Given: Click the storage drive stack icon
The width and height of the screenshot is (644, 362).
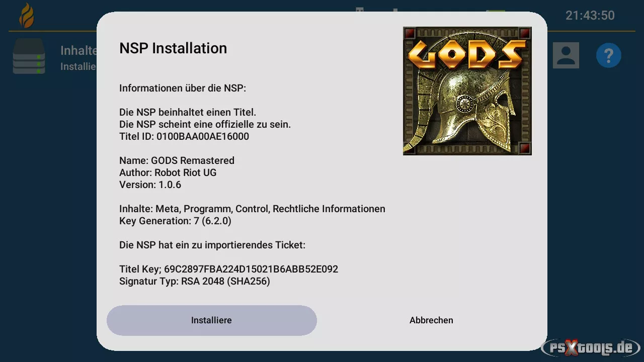Looking at the screenshot, I should click(x=29, y=56).
